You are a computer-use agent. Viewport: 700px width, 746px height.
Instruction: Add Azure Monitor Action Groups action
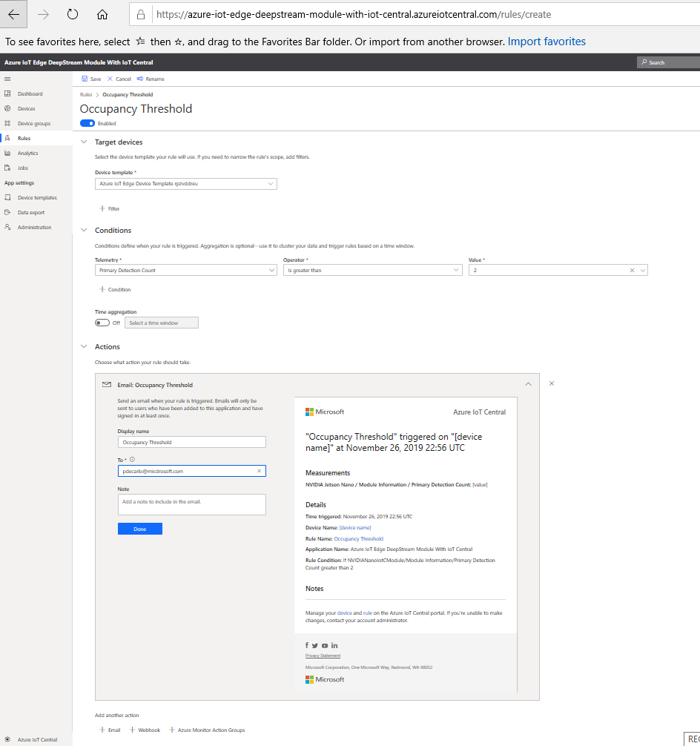[208, 730]
